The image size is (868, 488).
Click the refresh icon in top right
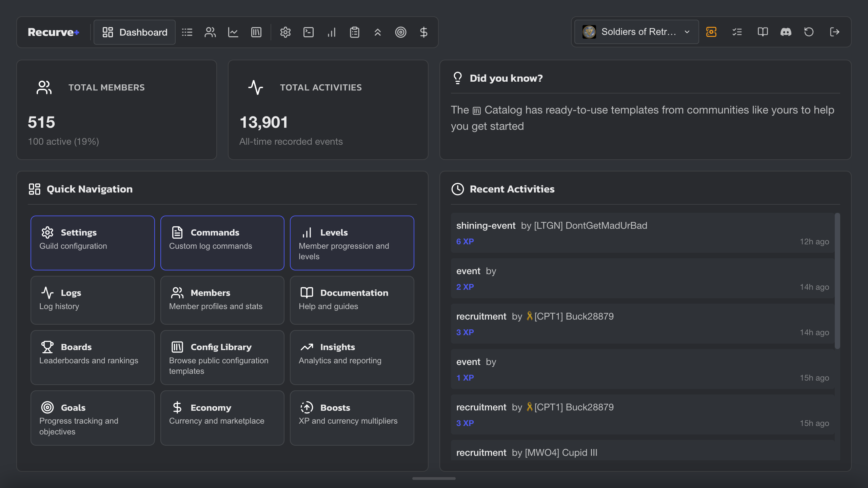pos(809,32)
